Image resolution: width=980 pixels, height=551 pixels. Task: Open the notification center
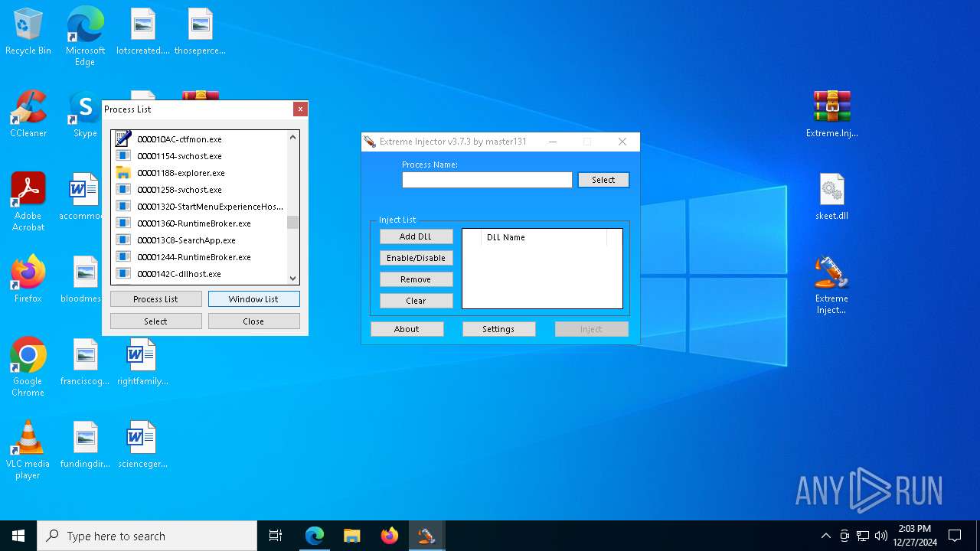point(955,536)
